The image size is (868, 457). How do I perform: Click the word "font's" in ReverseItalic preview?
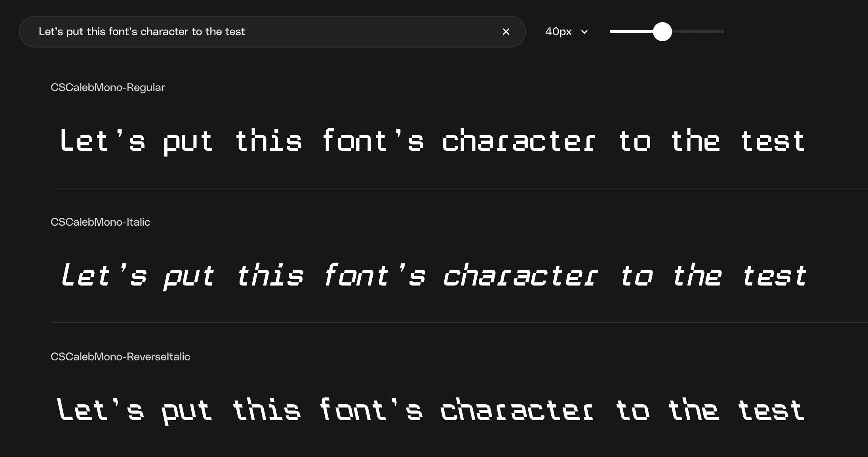pyautogui.click(x=371, y=410)
